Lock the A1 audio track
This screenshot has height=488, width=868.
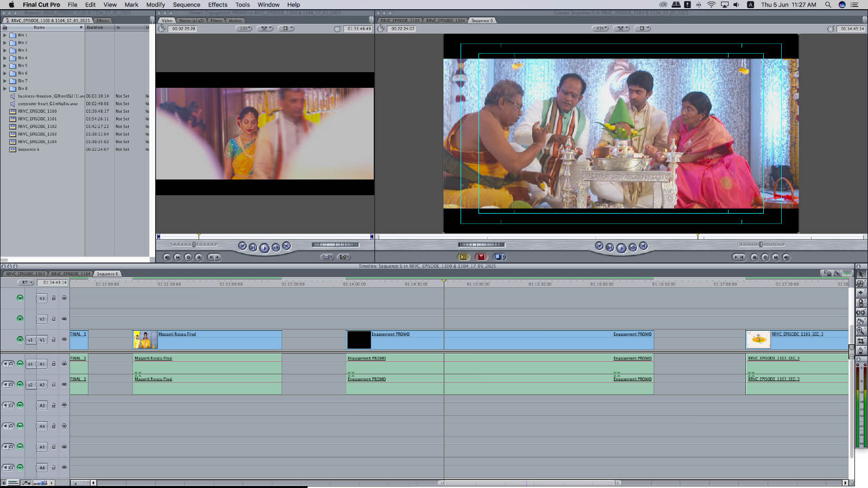[54, 364]
